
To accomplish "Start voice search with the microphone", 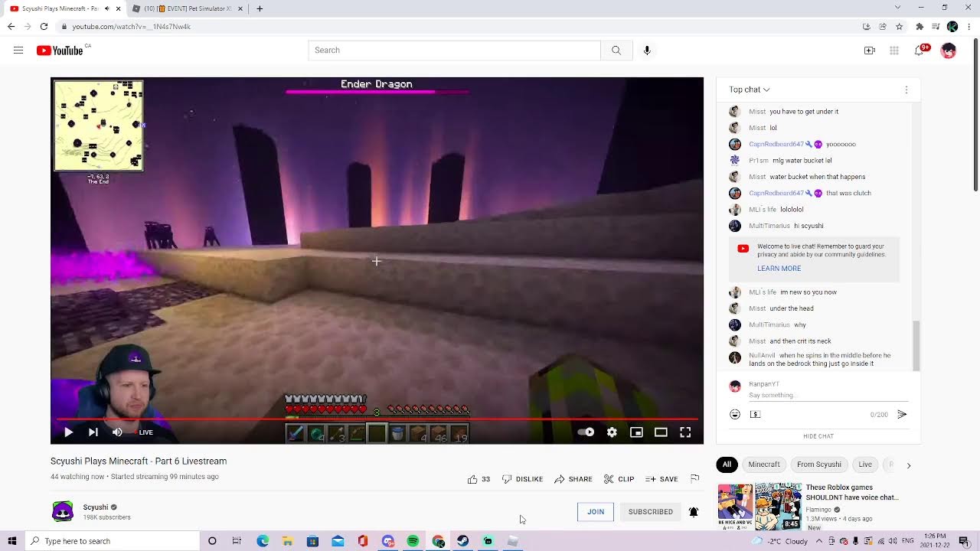I will pos(647,51).
